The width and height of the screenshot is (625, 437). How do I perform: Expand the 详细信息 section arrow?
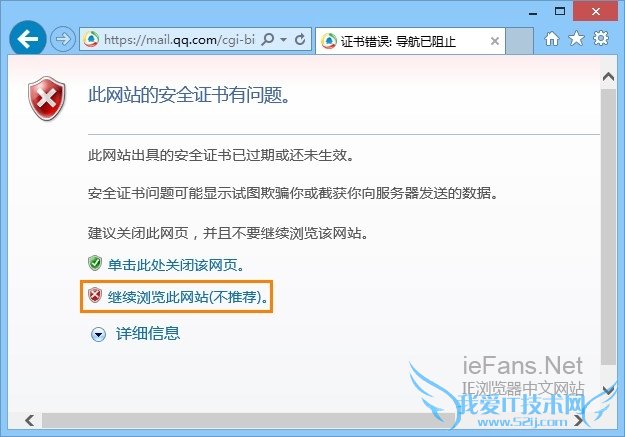(98, 334)
